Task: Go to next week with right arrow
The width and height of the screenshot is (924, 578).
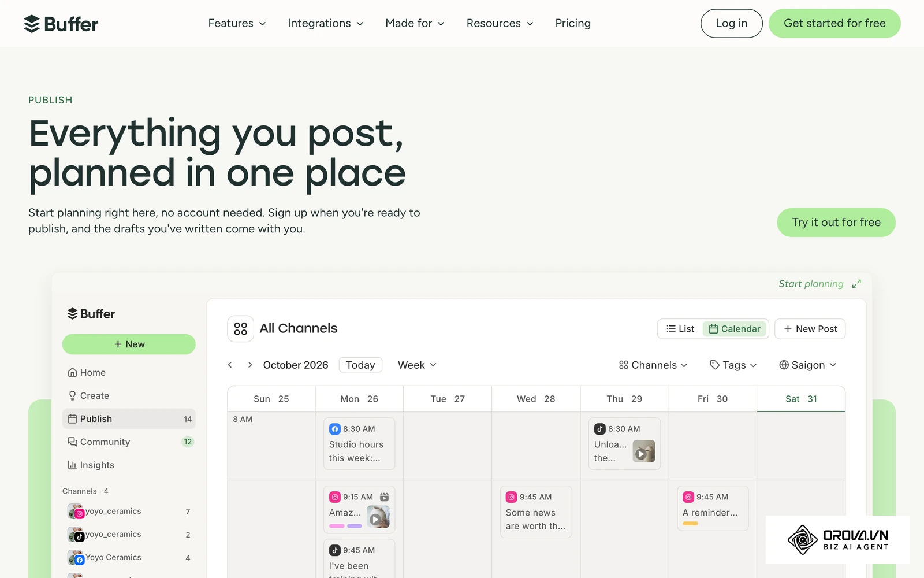Action: click(x=249, y=365)
